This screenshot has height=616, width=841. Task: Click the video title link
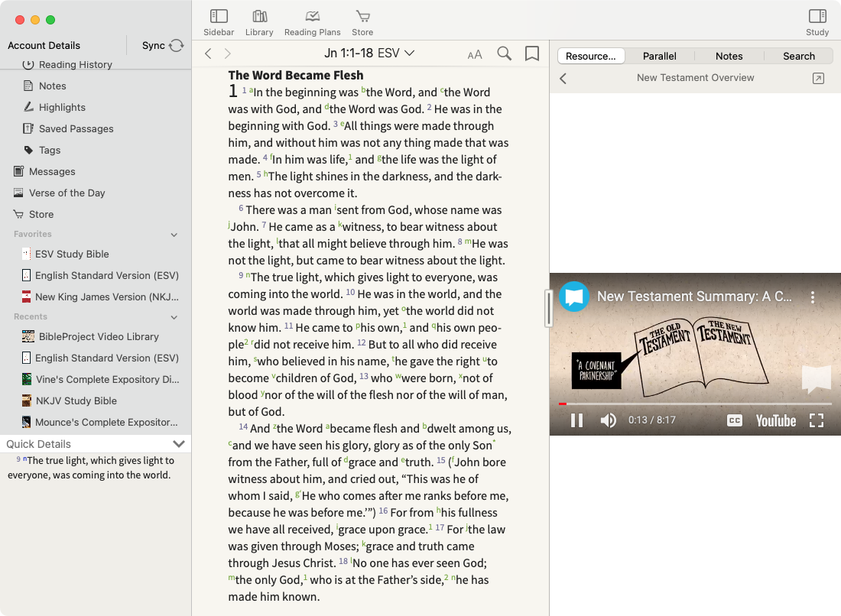[x=694, y=297]
